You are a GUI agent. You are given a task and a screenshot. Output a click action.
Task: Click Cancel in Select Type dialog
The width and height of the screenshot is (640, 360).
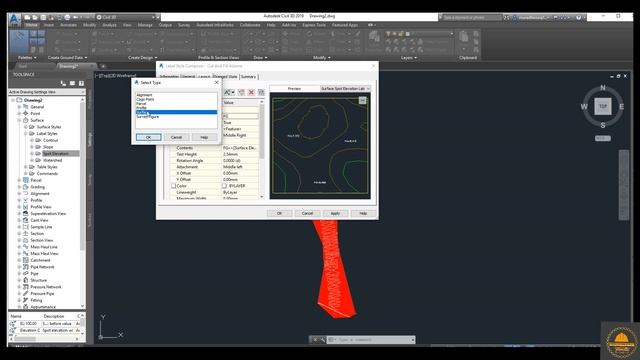pyautogui.click(x=176, y=137)
